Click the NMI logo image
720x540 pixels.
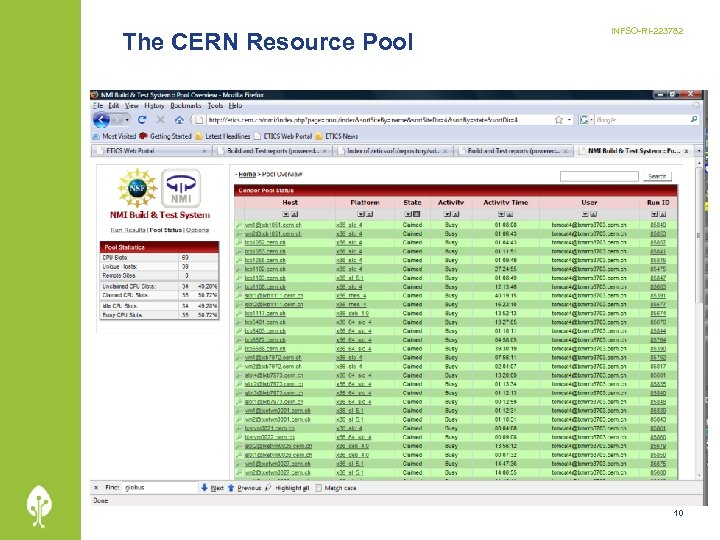181,188
